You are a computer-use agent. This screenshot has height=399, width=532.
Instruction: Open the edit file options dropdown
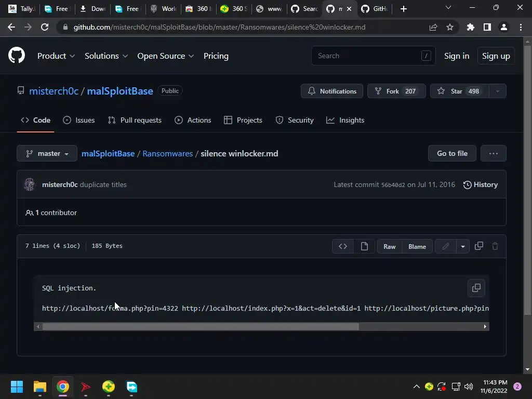pyautogui.click(x=463, y=246)
